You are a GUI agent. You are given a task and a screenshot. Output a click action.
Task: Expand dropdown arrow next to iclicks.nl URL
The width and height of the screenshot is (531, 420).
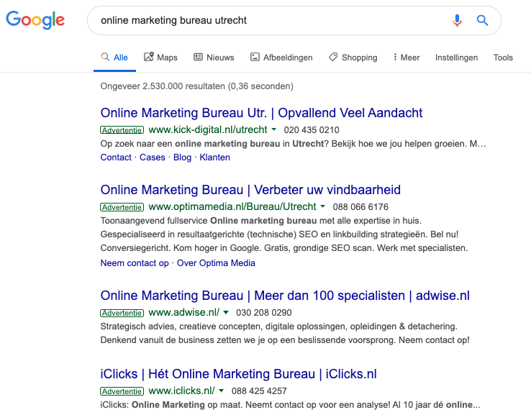coord(221,391)
